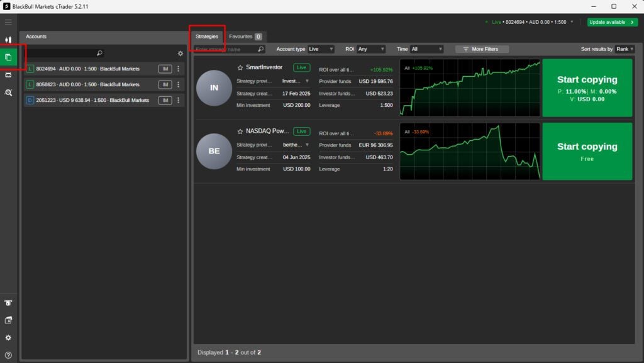Open options menu for account 2051223

coord(178,100)
